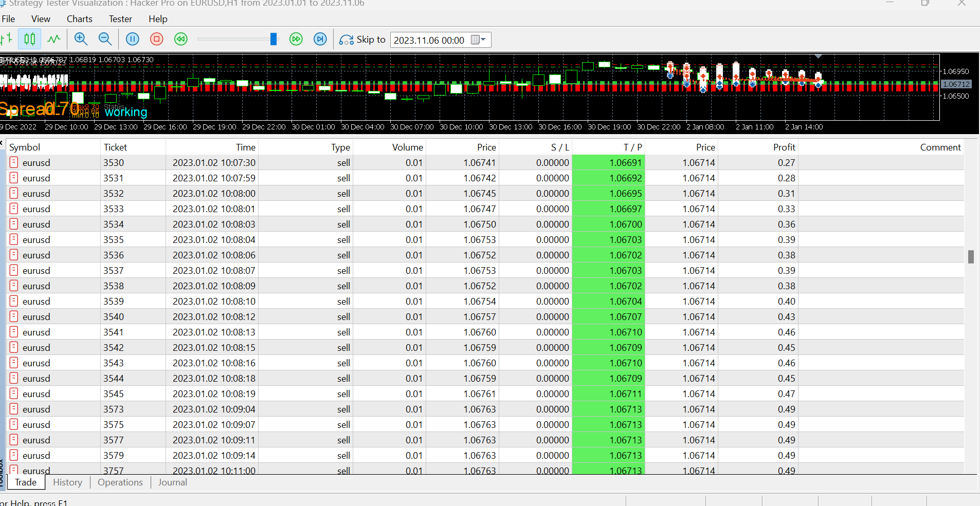980x506 pixels.
Task: Click the order icon for ticket 3535
Action: (14, 239)
